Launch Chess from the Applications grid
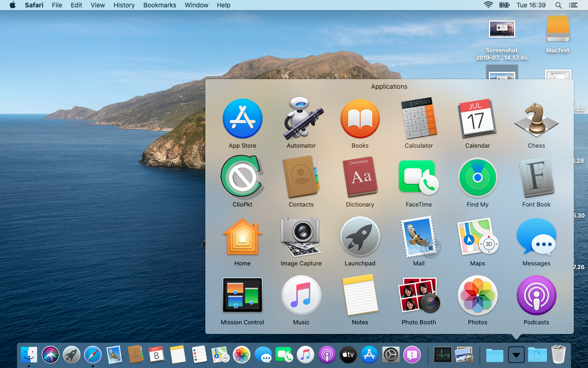 (537, 120)
